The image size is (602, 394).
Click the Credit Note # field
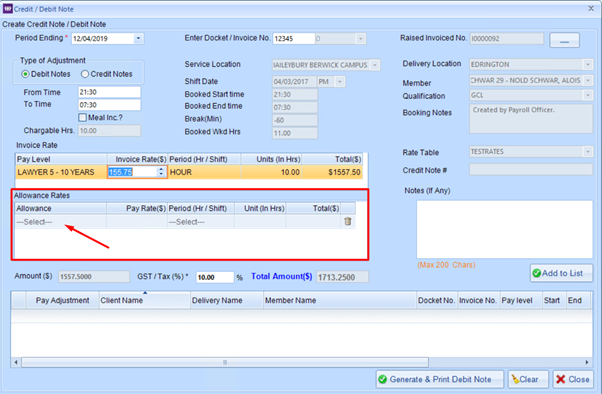click(x=531, y=170)
